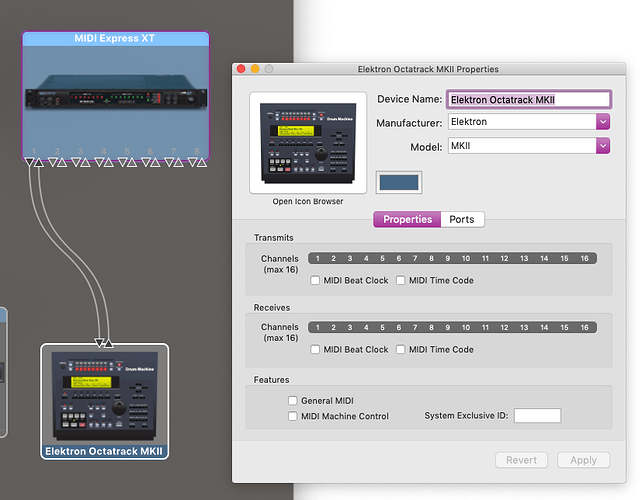Screen dimensions: 642x500
Task: Open the device color swatch picker
Action: (399, 182)
